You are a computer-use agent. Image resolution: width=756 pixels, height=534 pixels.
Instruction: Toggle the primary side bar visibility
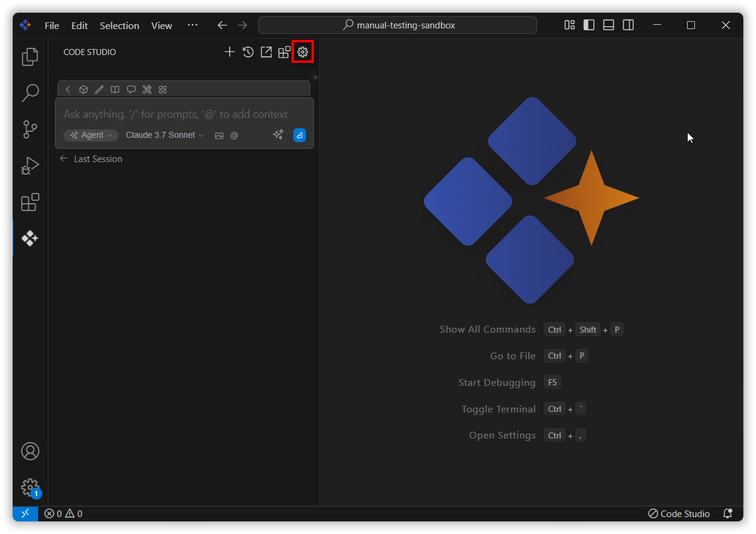coord(589,25)
